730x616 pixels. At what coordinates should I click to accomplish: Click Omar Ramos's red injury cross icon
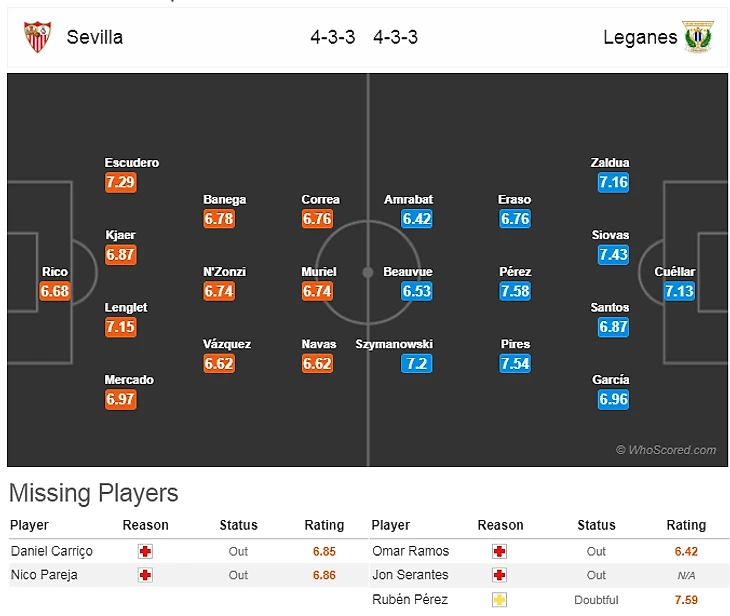click(500, 551)
